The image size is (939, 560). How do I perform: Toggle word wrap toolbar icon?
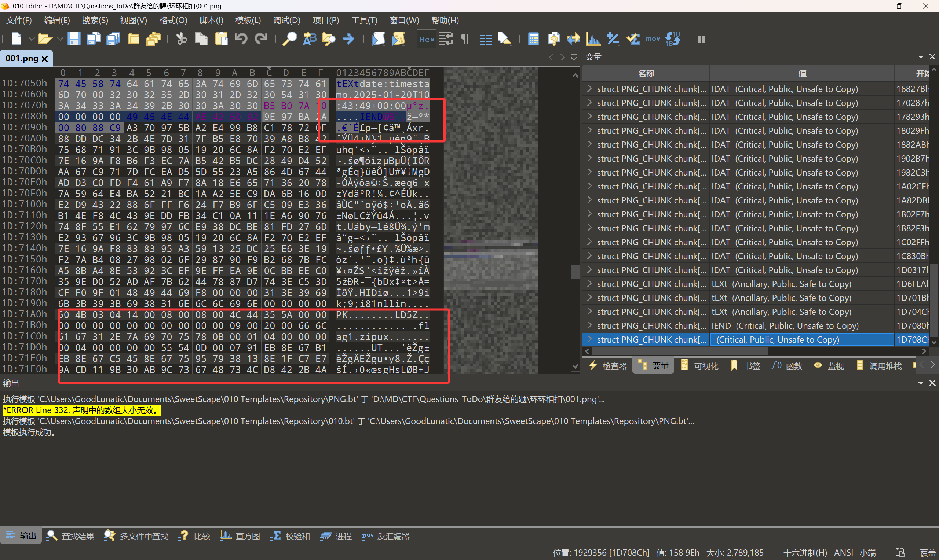coord(446,38)
